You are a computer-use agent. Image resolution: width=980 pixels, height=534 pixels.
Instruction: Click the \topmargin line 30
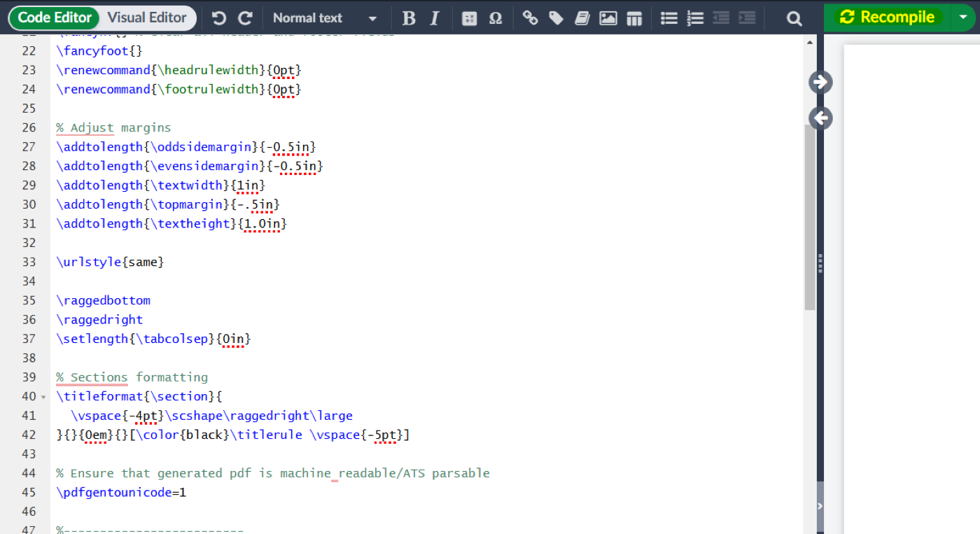click(168, 204)
